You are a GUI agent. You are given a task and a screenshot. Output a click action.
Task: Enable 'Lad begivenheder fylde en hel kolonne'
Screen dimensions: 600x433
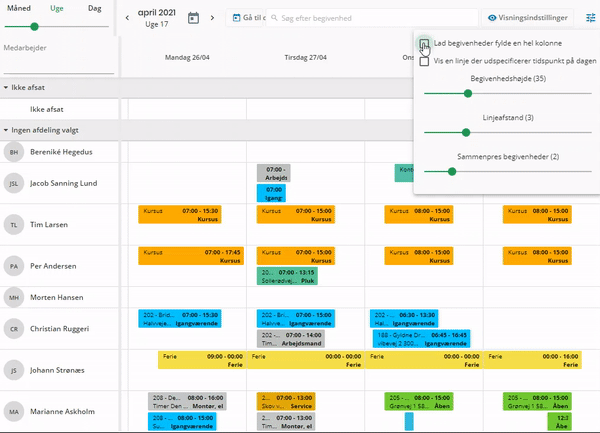click(425, 44)
